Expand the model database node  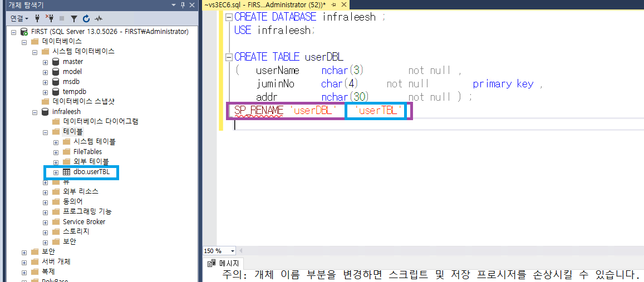[x=45, y=72]
